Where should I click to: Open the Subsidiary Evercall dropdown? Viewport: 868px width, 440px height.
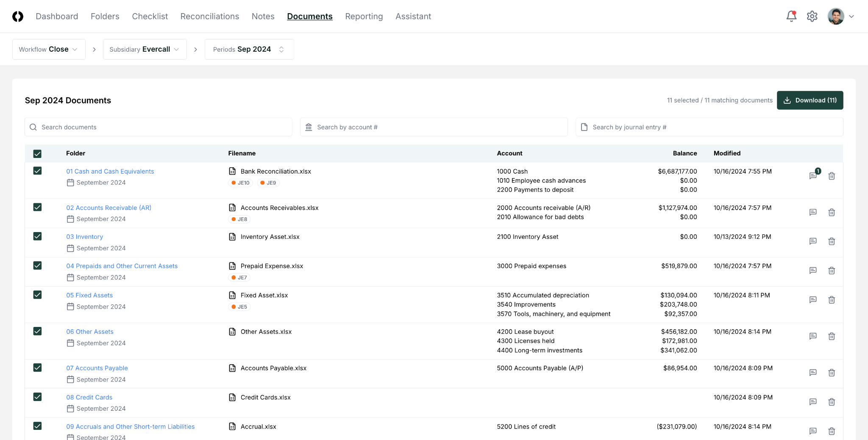[145, 49]
